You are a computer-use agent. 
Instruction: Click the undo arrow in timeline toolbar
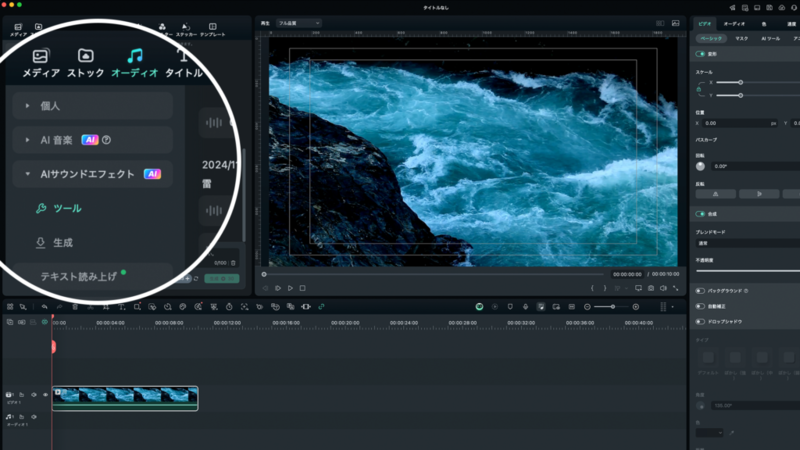44,307
